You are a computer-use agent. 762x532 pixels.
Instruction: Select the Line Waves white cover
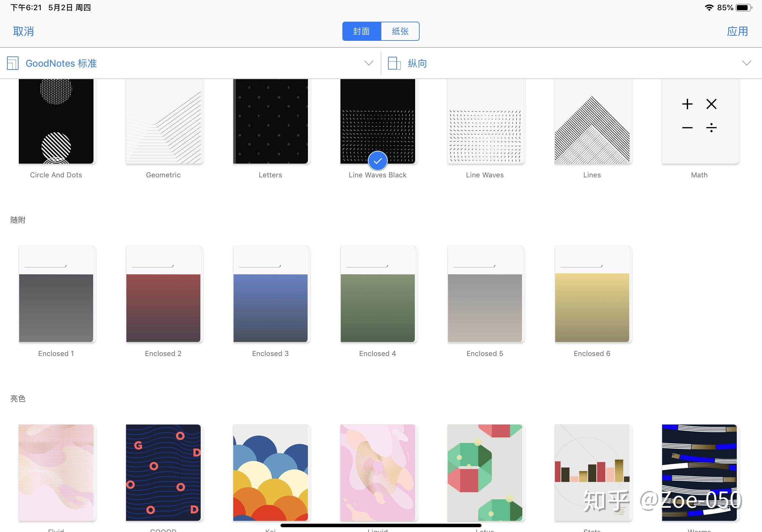485,121
